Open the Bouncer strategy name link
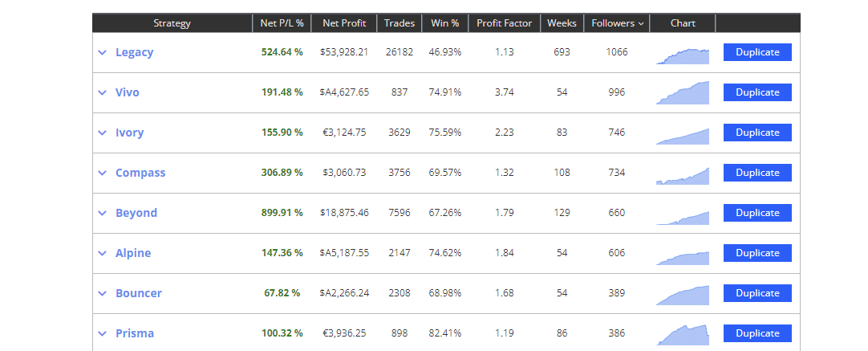The width and height of the screenshot is (868, 351). point(139,293)
